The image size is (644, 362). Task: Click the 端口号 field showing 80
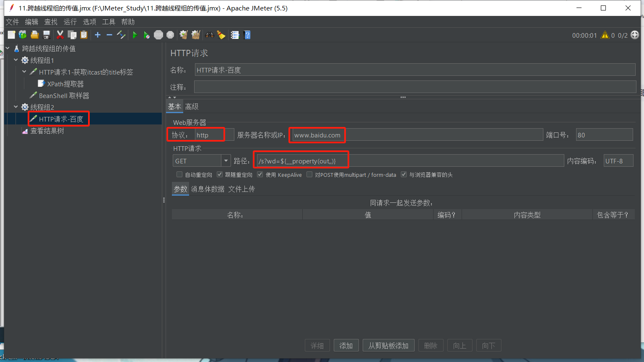click(604, 135)
